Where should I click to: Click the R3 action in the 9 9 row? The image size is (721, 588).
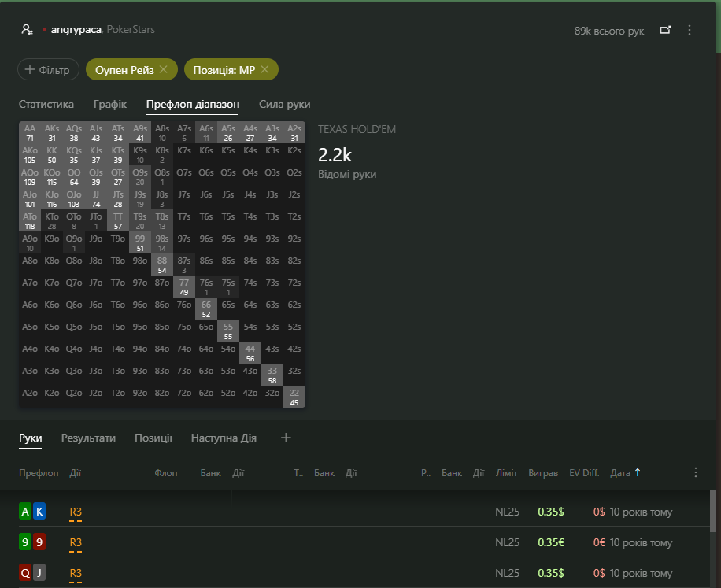pos(76,542)
